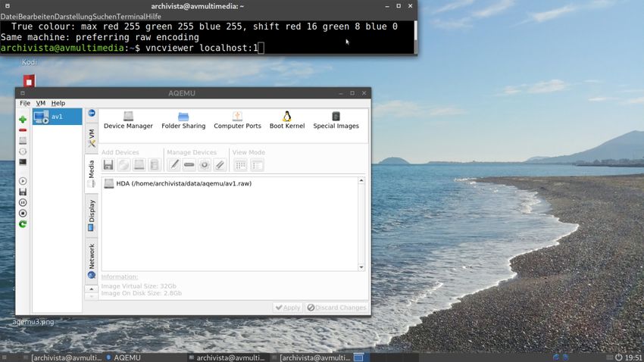Click the red minus remove VM icon
The image size is (644, 362).
click(x=23, y=130)
